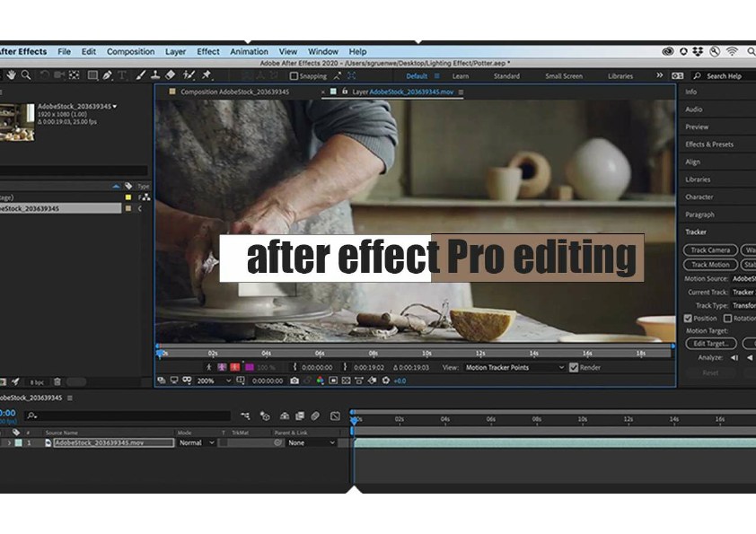
Task: Click the Track Motion button
Action: pyautogui.click(x=710, y=265)
